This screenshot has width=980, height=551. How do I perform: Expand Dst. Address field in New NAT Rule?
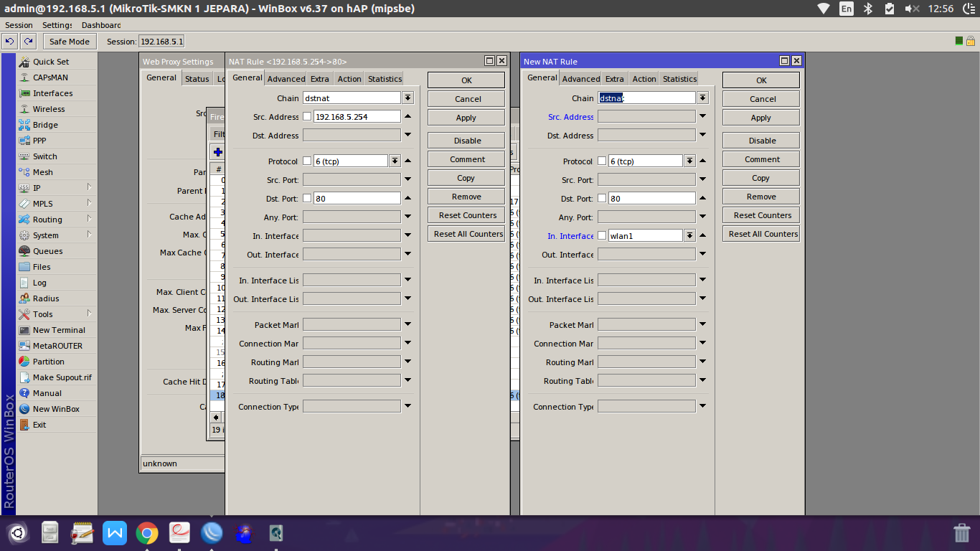tap(702, 135)
